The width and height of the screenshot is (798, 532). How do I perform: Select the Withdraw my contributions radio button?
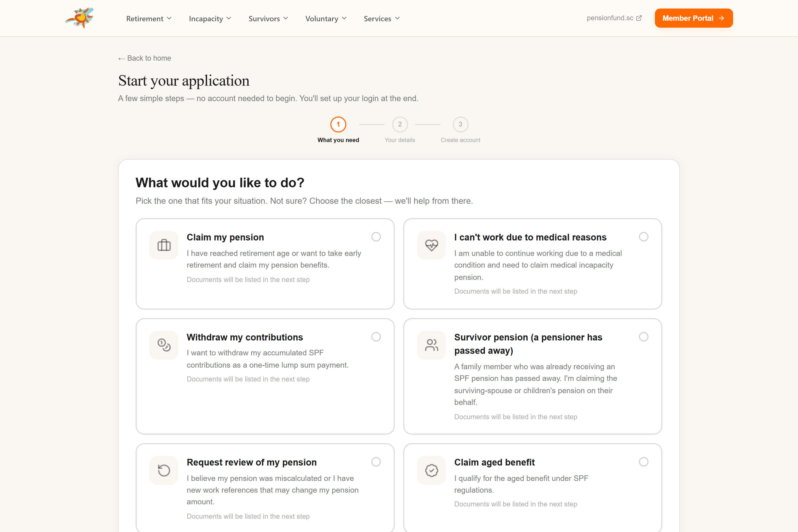click(x=376, y=337)
